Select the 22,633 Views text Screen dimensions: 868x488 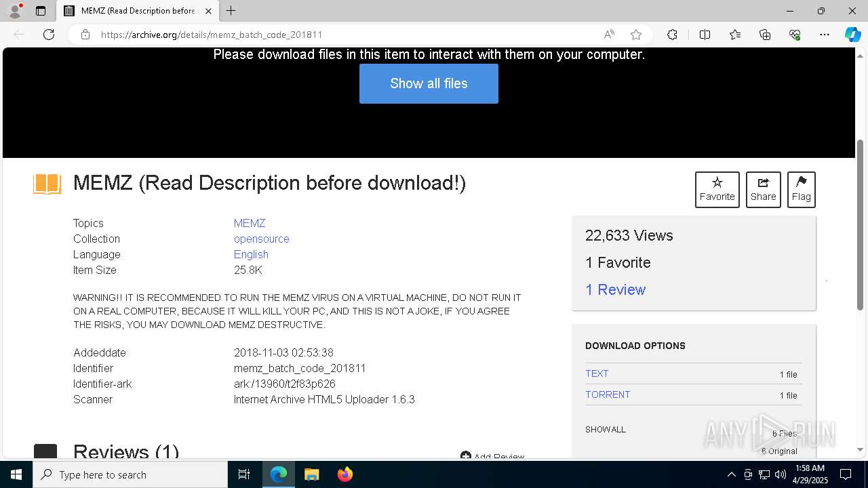(x=629, y=235)
